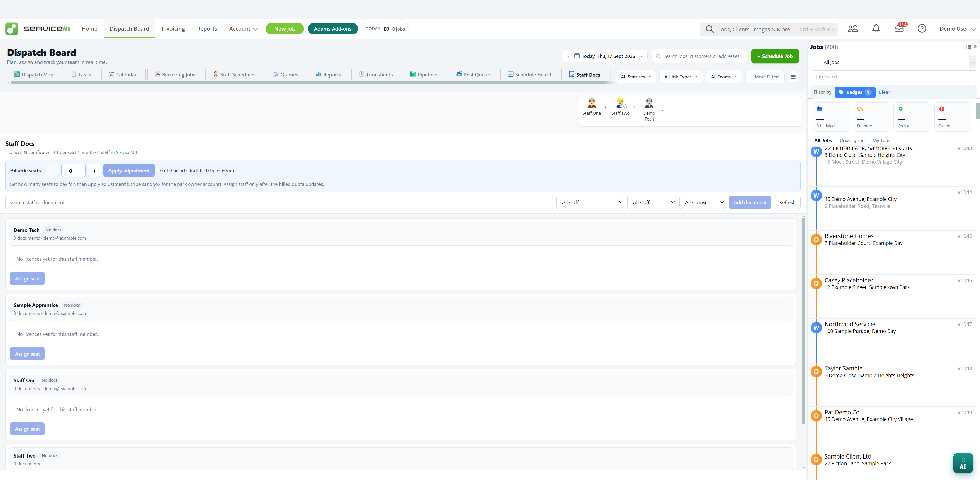
Task: Select the Scheduled status card
Action: click(831, 117)
